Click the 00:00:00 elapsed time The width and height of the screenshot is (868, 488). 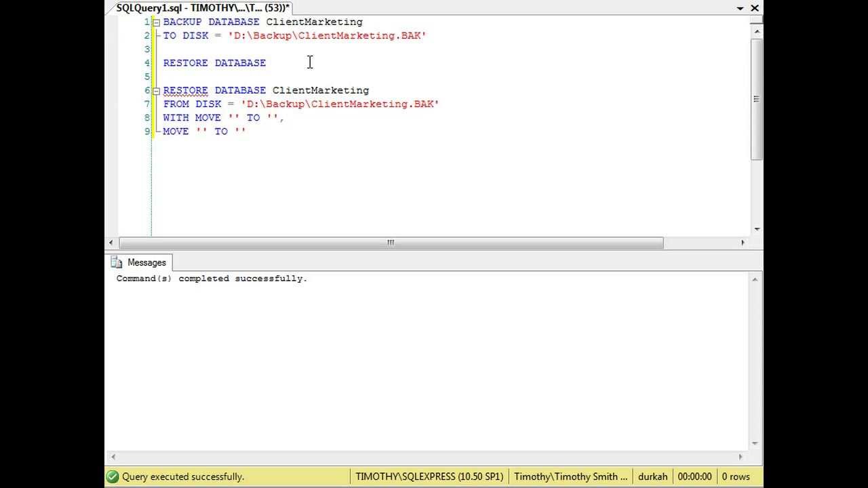[694, 476]
